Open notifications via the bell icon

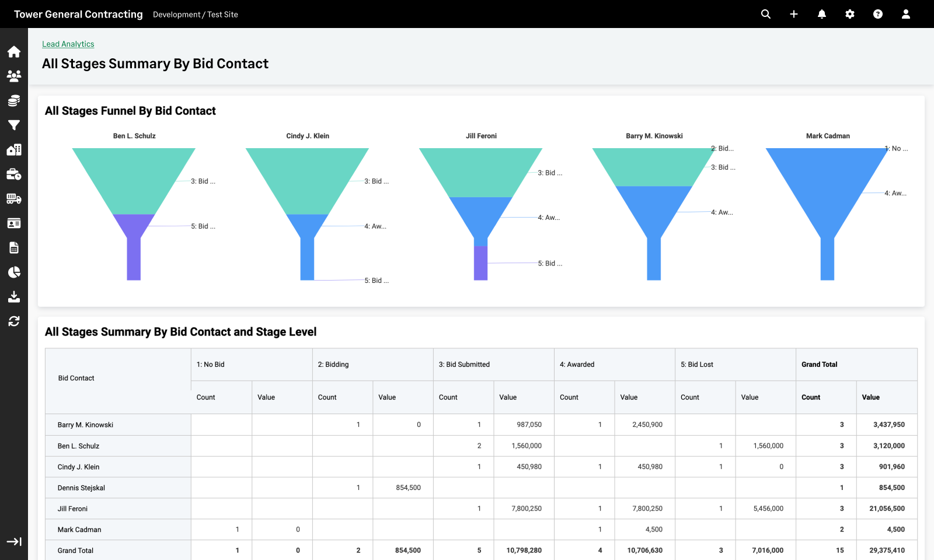click(x=821, y=14)
